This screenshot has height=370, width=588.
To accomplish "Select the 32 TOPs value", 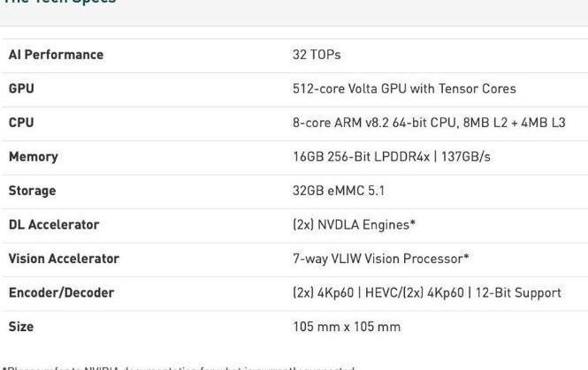I will click(x=317, y=55).
